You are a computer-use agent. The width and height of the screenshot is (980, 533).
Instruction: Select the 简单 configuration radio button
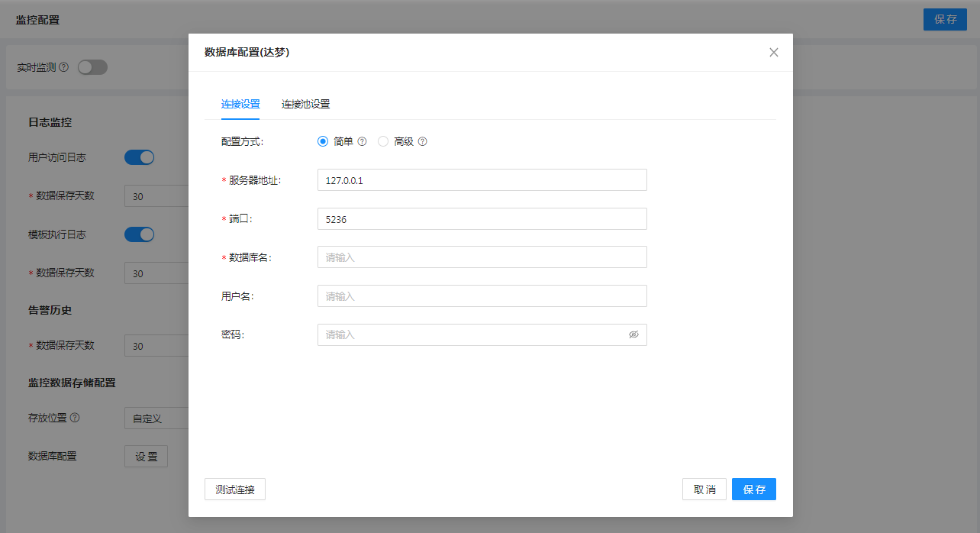click(323, 141)
